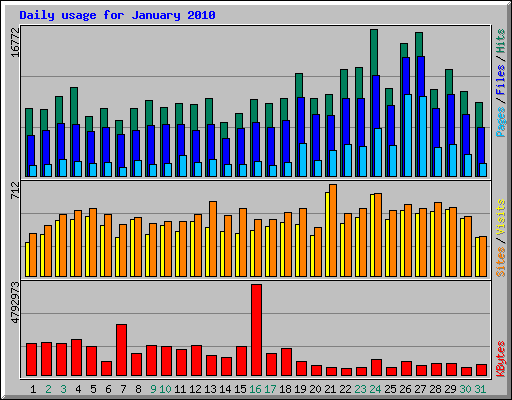Select day 14 on the date axis
The height and width of the screenshot is (400, 512).
225,389
